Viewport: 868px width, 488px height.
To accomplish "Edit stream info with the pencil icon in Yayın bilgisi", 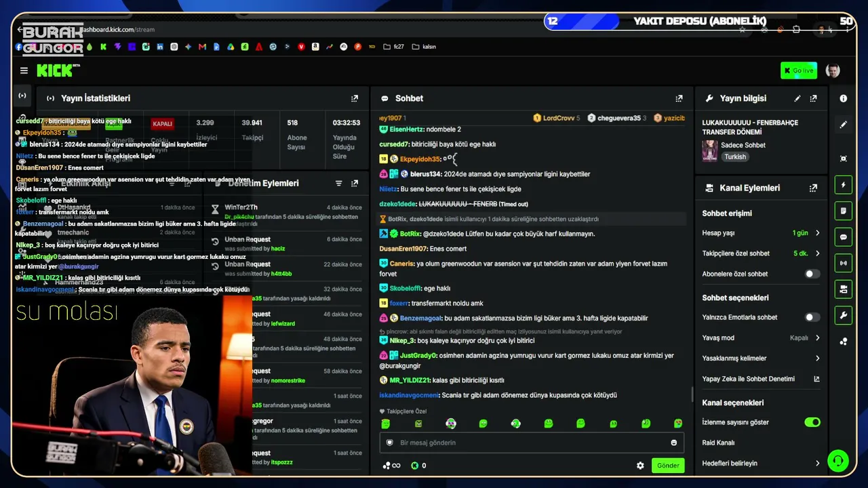I will coord(797,98).
